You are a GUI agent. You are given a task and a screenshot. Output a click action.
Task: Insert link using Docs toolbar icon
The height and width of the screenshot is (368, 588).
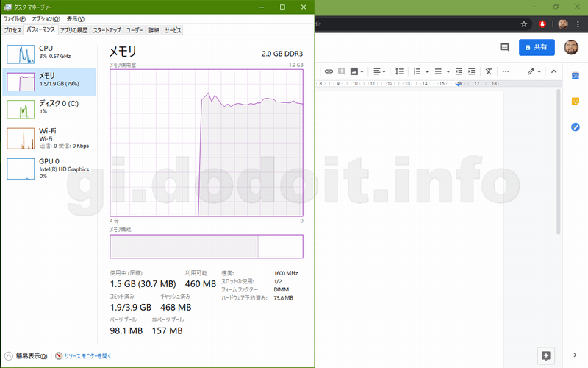click(x=329, y=71)
